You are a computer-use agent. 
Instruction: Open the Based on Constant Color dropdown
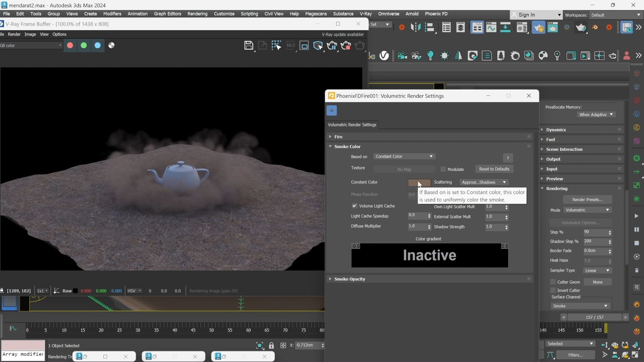pos(404,157)
